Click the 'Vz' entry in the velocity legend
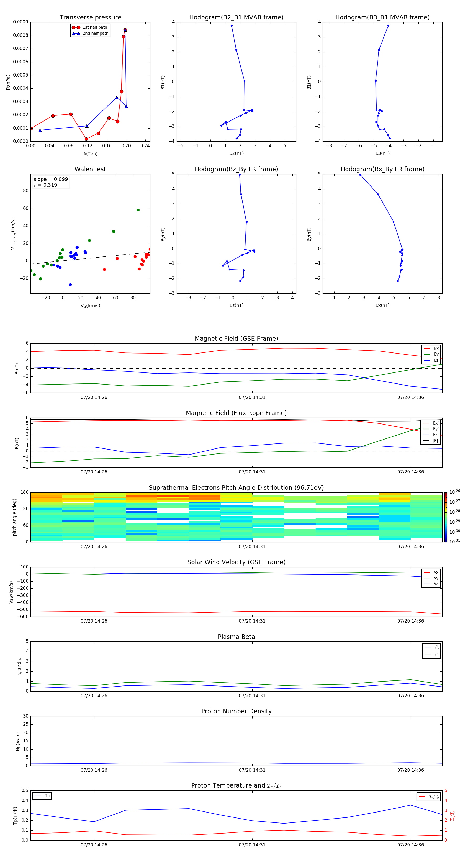This screenshot has width=473, height=868. click(x=431, y=584)
